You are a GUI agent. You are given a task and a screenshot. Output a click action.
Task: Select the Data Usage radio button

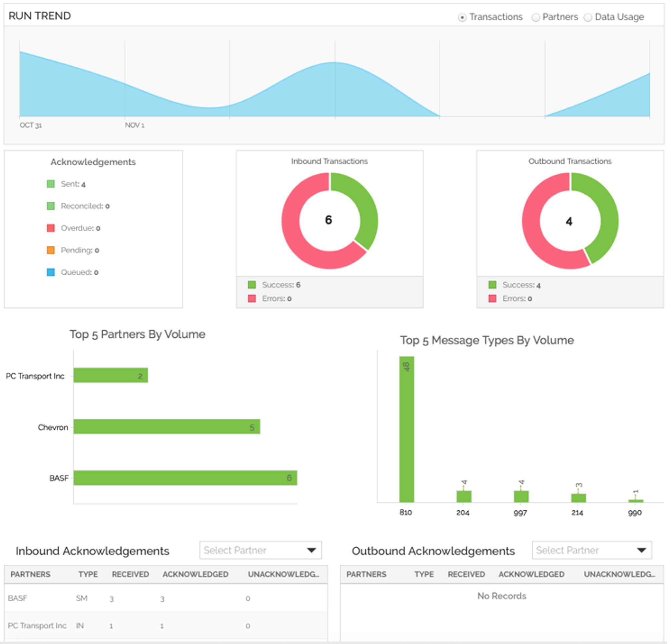(588, 17)
